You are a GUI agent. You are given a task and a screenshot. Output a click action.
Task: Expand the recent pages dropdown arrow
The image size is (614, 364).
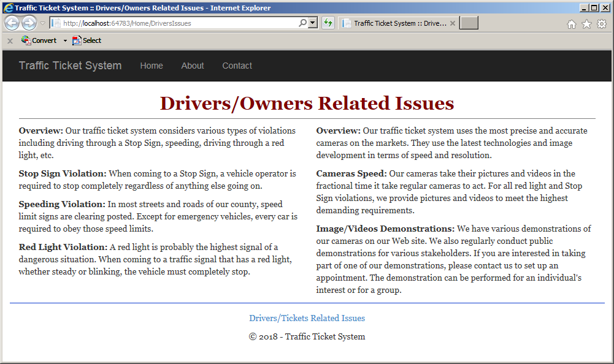coord(43,23)
